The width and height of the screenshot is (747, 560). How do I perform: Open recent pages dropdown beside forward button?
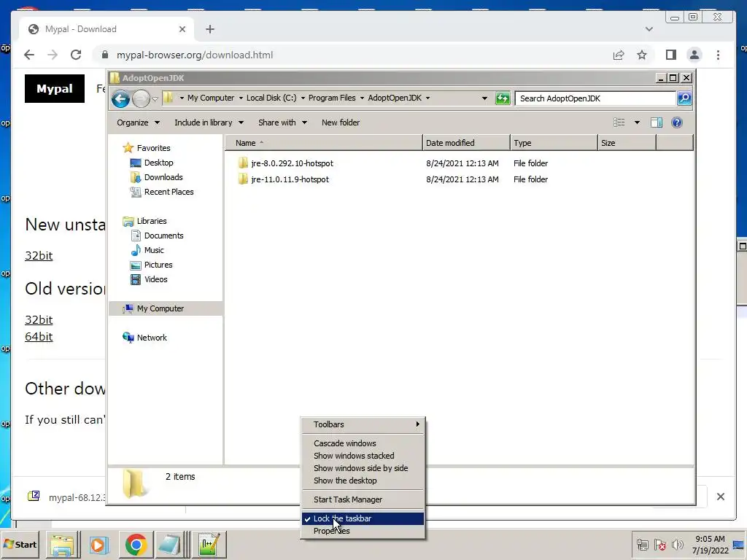coord(155,99)
